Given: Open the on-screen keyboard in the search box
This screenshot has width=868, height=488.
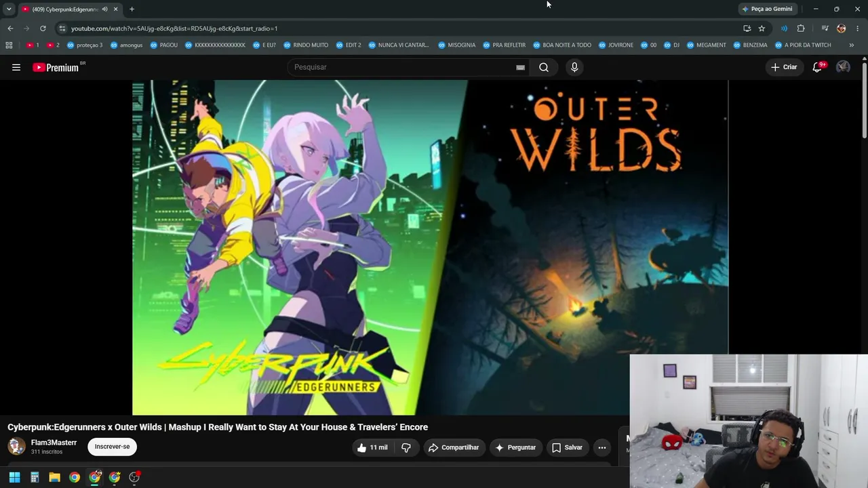Looking at the screenshot, I should [520, 67].
